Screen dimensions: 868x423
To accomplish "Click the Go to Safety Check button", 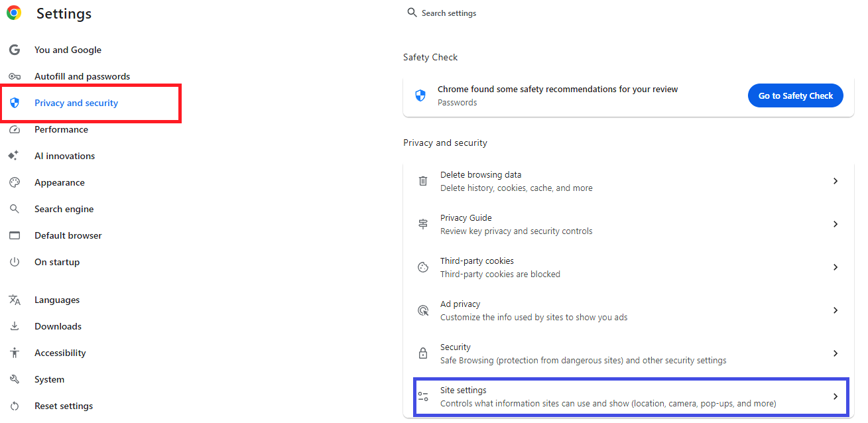I will (796, 95).
